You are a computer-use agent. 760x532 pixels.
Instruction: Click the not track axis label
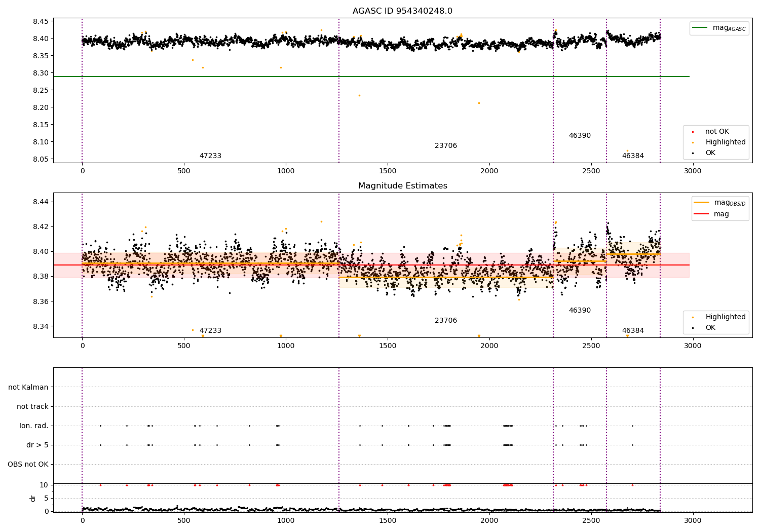point(32,407)
